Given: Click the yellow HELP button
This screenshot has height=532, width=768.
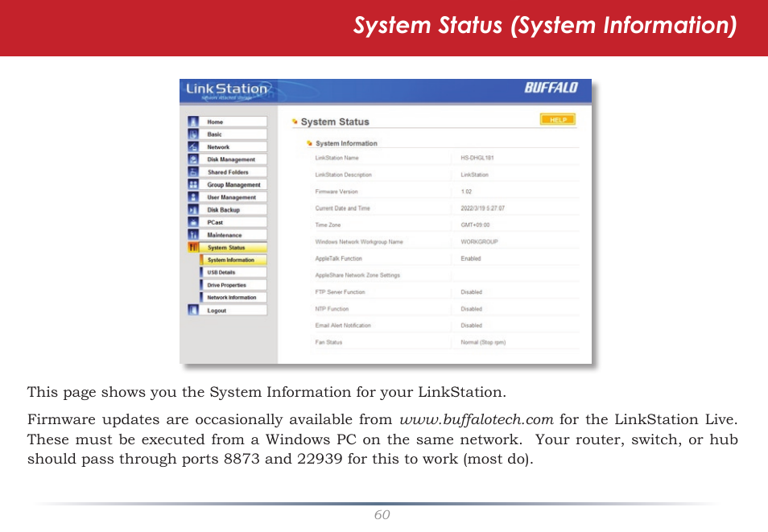Looking at the screenshot, I should point(557,120).
